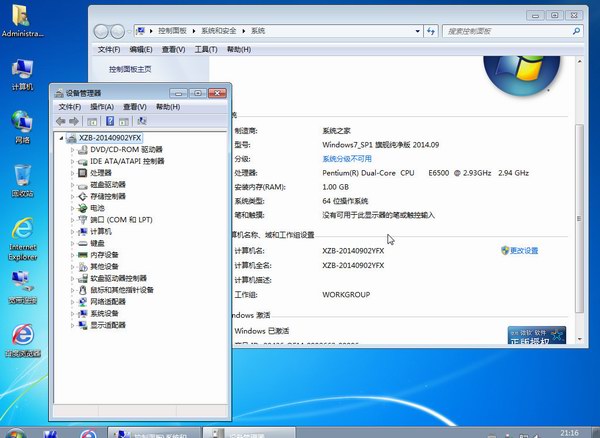Select the 磁盘驱动器 disk drive icon

click(83, 185)
